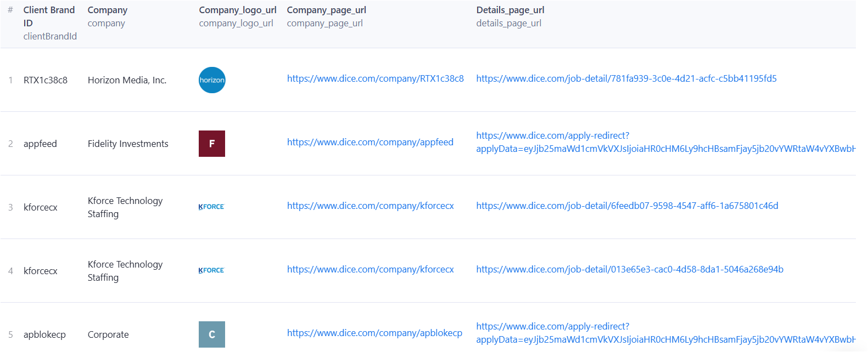The image size is (868, 352).
Task: Open the dice.com/company/appfeed link
Action: [x=370, y=142]
